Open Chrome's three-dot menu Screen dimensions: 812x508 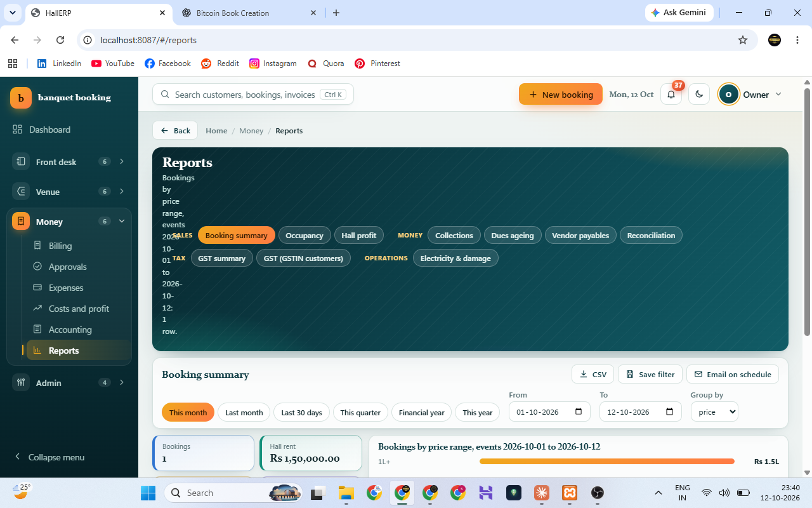pos(797,40)
